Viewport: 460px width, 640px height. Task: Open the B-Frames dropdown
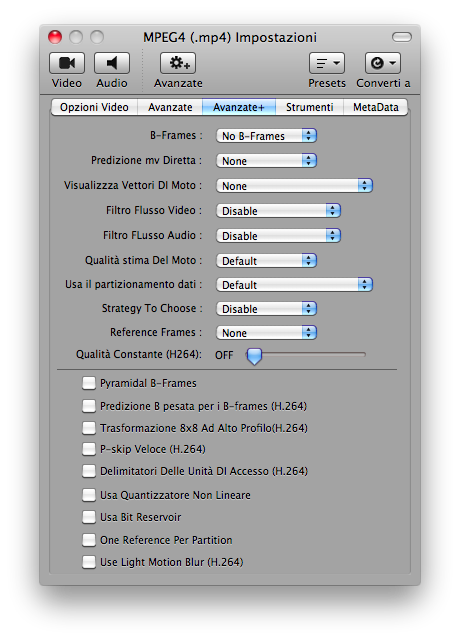(x=266, y=136)
